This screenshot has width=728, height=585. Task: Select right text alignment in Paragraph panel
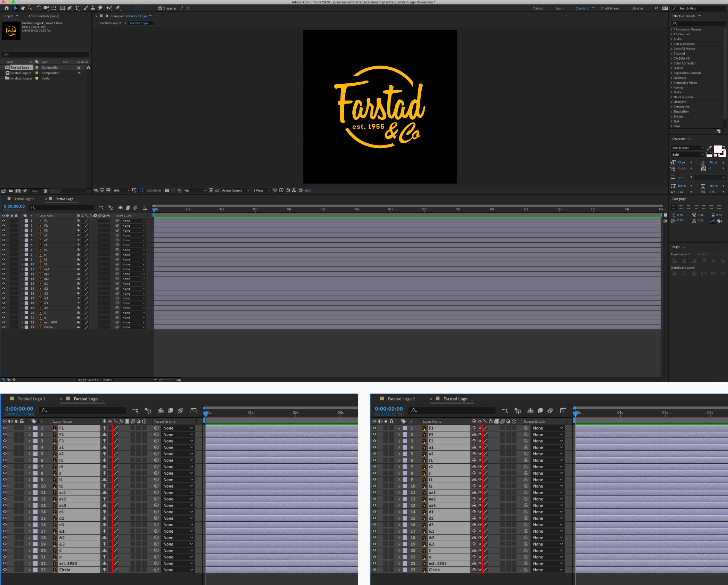[688, 207]
